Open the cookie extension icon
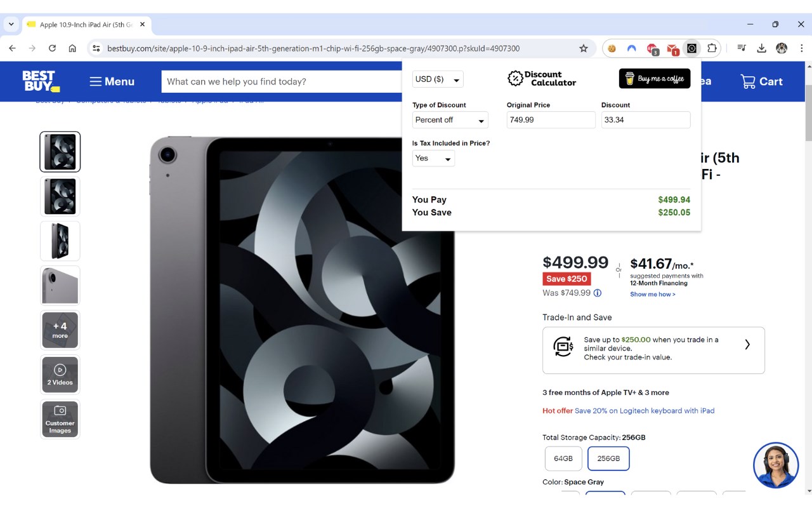This screenshot has width=812, height=508. 612,48
